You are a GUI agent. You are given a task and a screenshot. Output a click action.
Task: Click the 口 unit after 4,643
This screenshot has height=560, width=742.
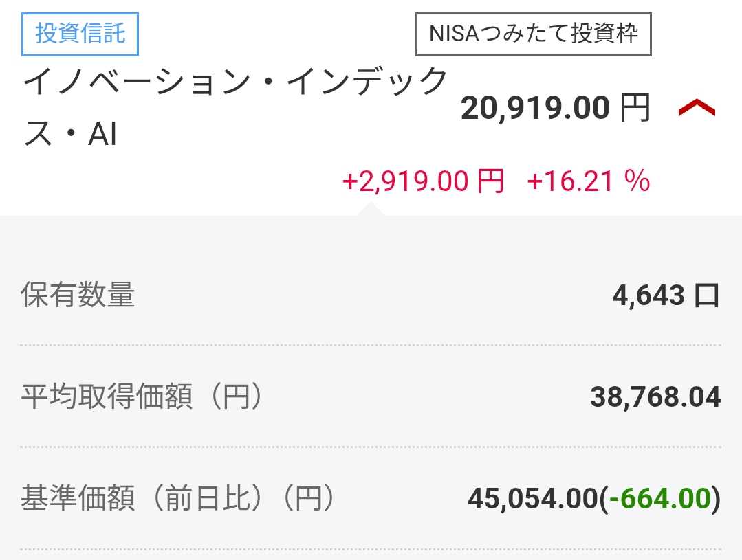point(707,295)
